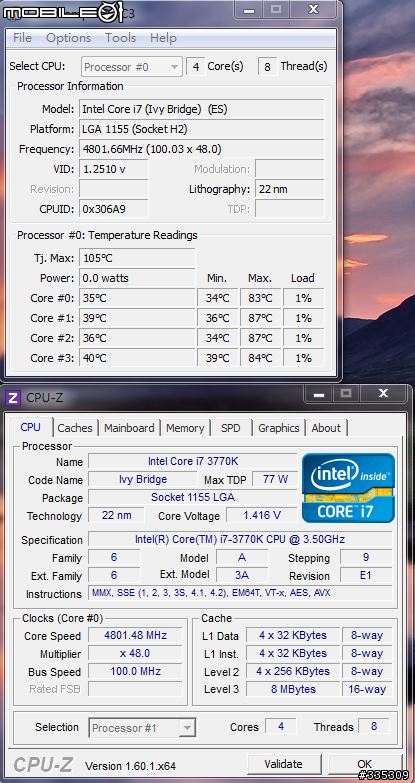415x783 pixels.
Task: Click the Instructions field listing MMX, SSE
Action: (240, 593)
